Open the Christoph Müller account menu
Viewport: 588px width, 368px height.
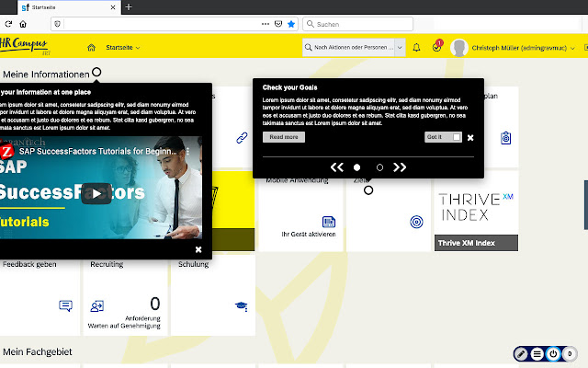(523, 48)
